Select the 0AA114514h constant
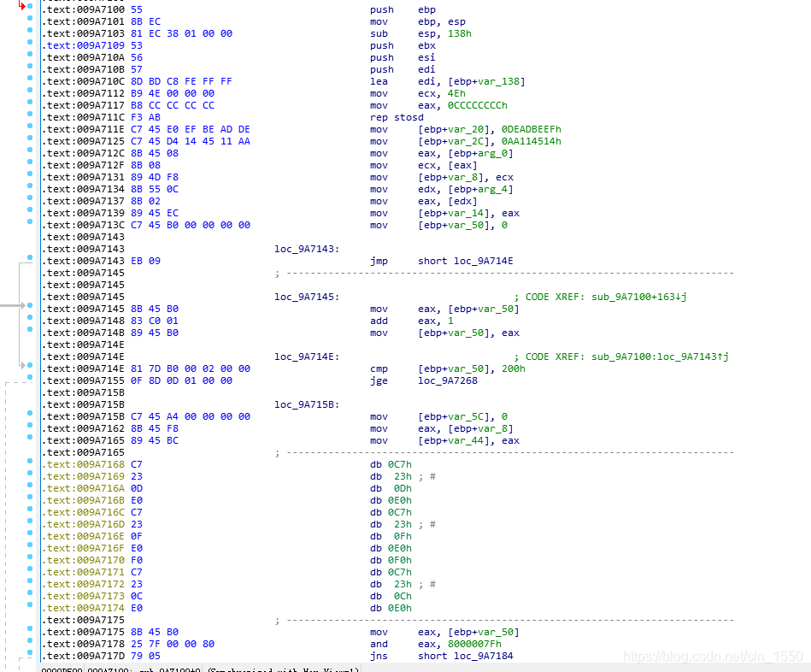 pos(532,141)
